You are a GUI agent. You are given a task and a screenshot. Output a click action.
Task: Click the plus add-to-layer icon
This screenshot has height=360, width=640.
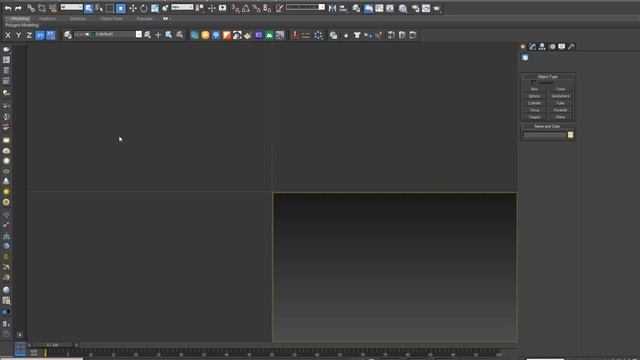(158, 36)
